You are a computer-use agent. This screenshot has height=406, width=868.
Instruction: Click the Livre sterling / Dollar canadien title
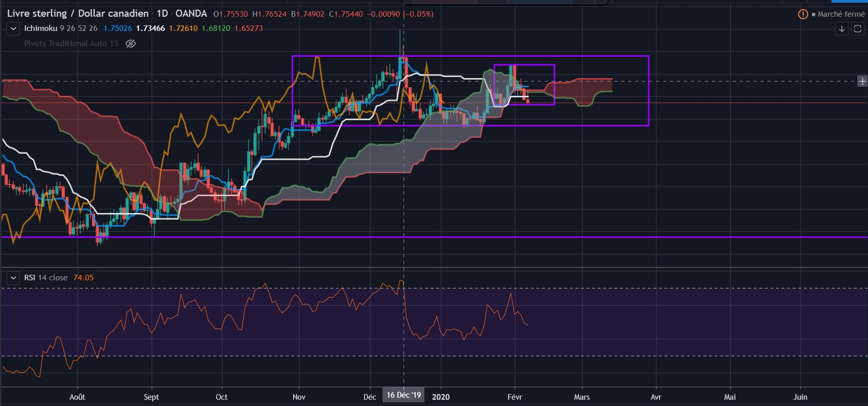pos(78,14)
